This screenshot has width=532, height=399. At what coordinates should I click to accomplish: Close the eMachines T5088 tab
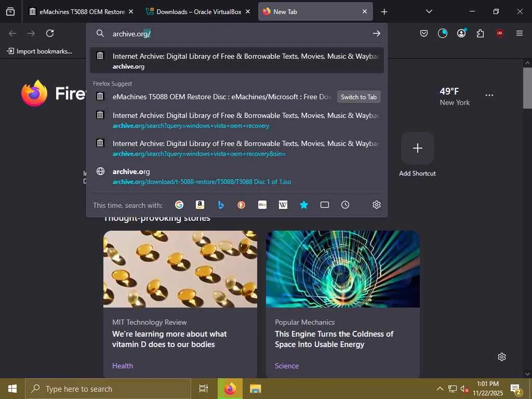point(131,11)
